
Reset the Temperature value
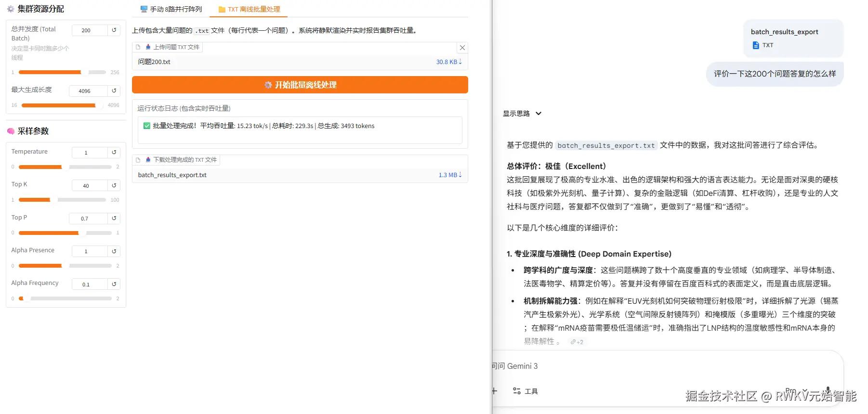(114, 152)
